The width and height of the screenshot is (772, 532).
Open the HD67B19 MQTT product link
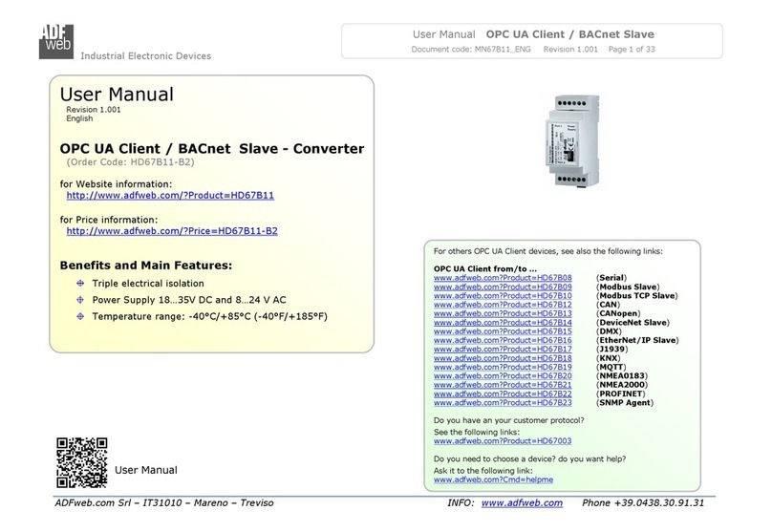pyautogui.click(x=503, y=367)
